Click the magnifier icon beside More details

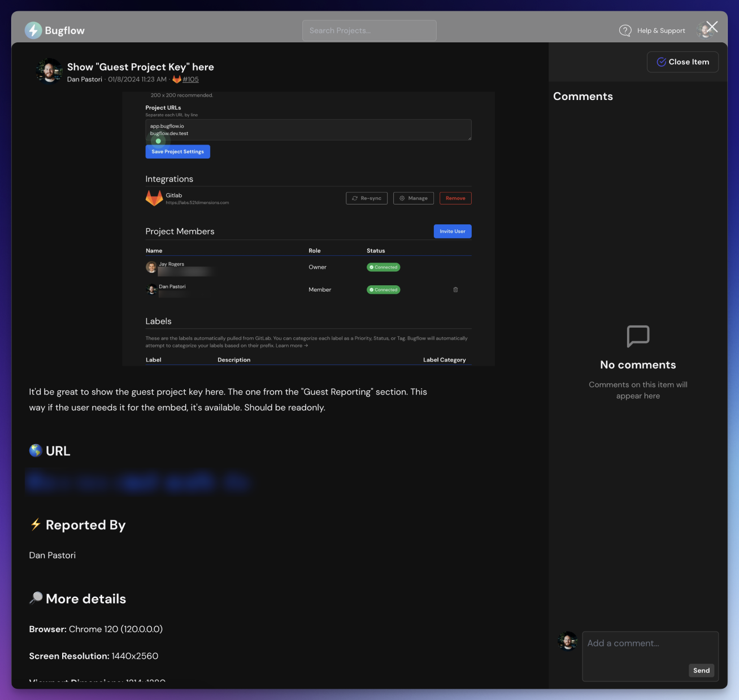point(36,598)
